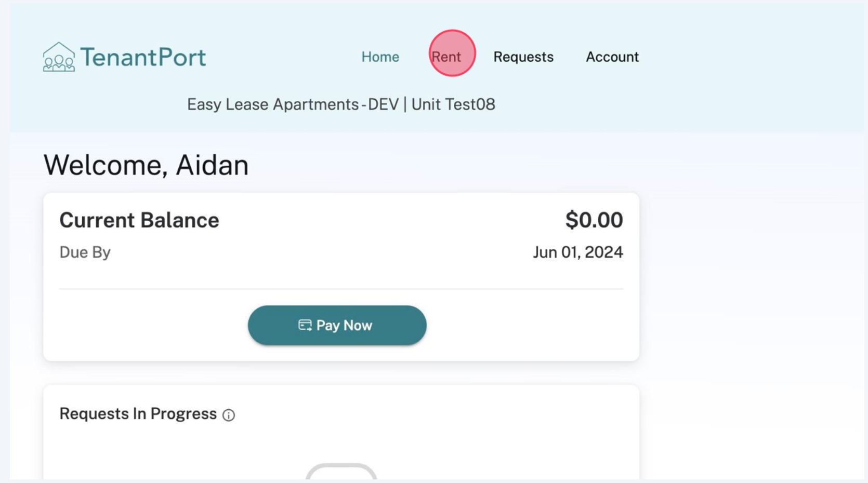Screen dimensions: 868x483
Task: Click the TenantPort house logo icon
Action: pyautogui.click(x=59, y=57)
